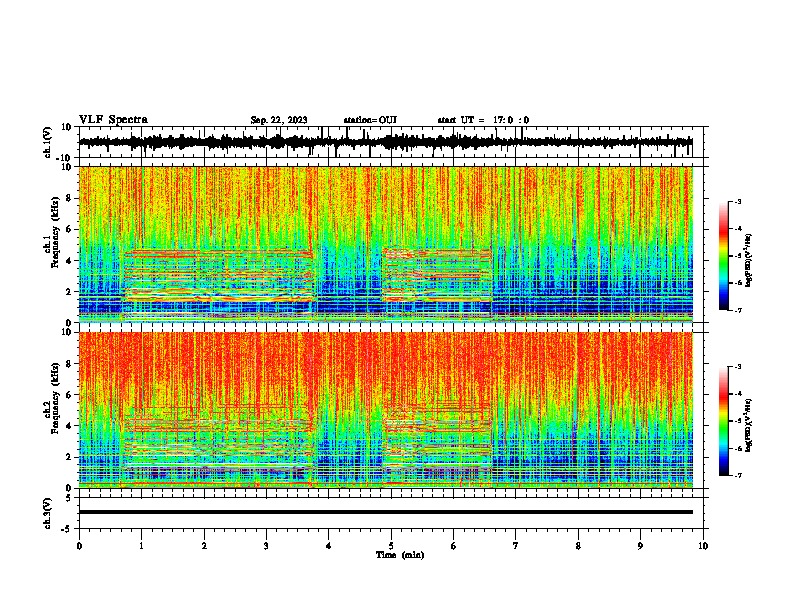
Task: Click the "start UT = 17: 0 : 0" text
Action: (x=483, y=120)
